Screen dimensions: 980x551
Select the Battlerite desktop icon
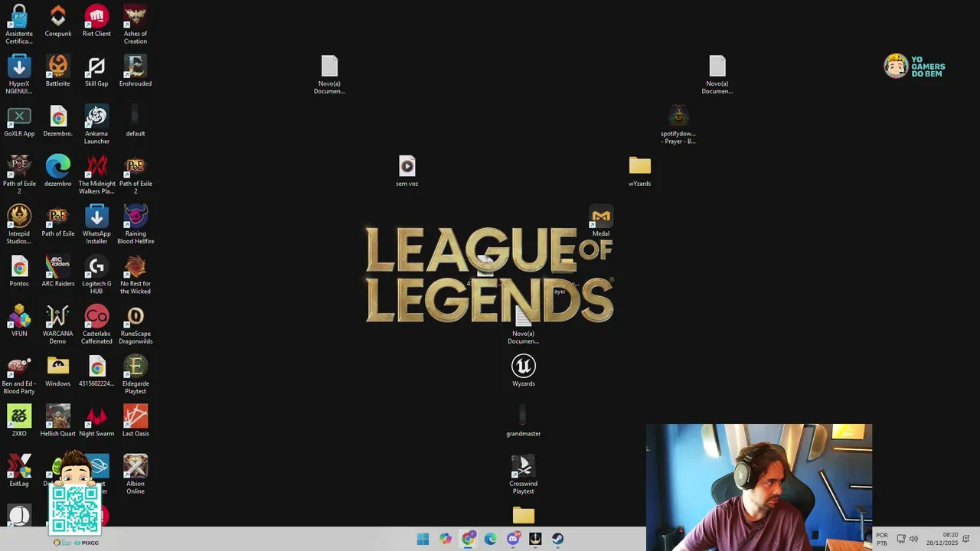click(58, 70)
